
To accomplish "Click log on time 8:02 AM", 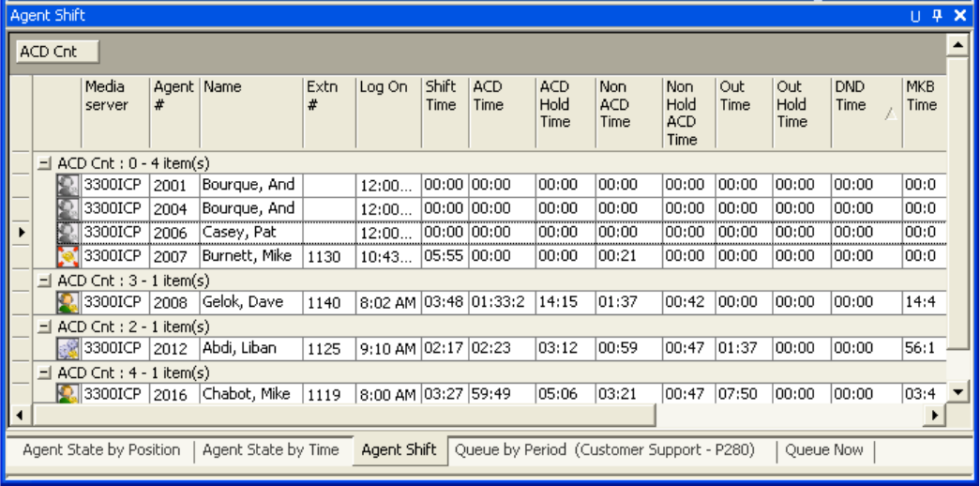I will (389, 303).
